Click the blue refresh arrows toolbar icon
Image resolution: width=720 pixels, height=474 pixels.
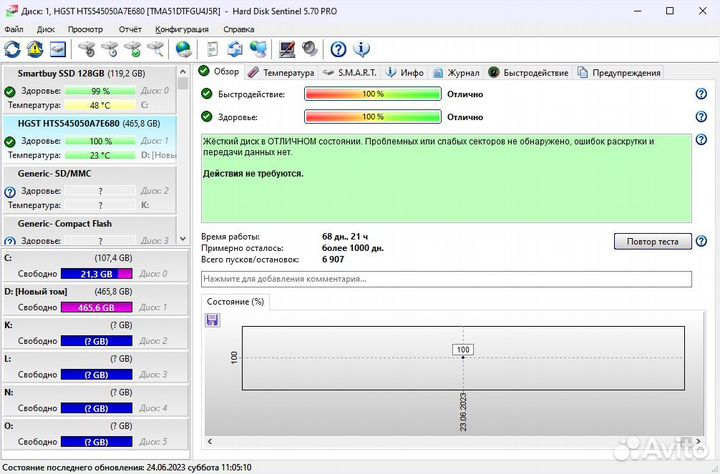(x=12, y=49)
